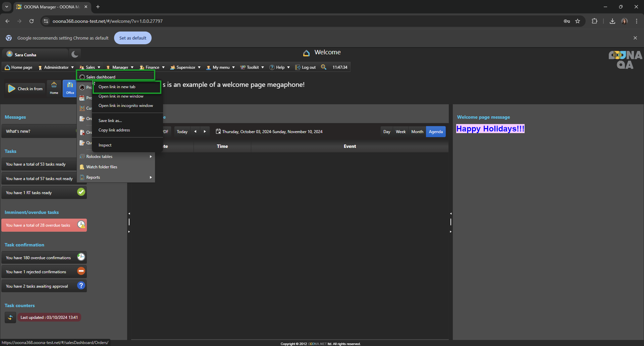644x346 pixels.
Task: Click the rejected confirmations red icon
Action: point(81,271)
